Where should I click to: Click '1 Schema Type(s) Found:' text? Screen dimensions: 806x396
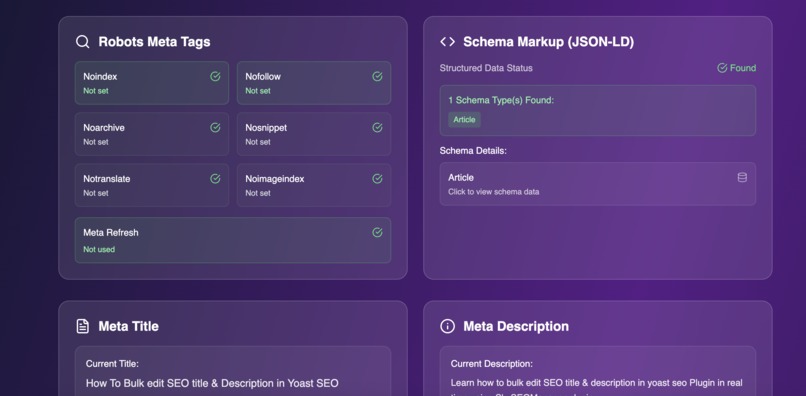pos(501,100)
